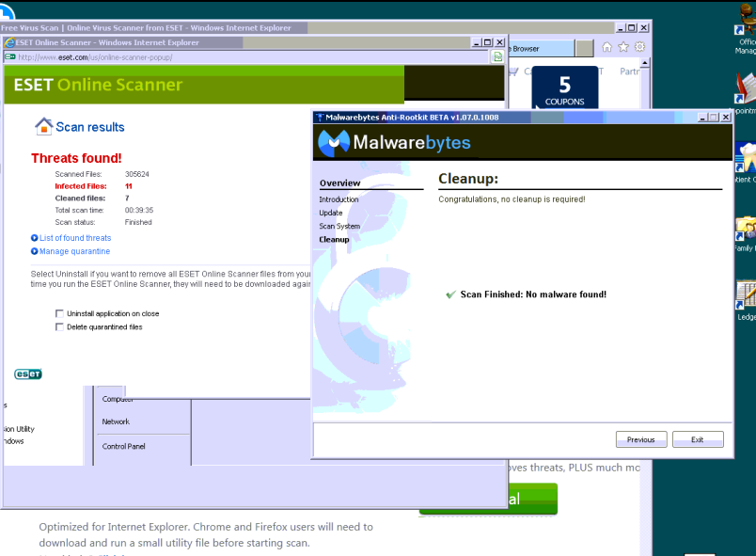Click the Congratulations, no cleanup is required text
Screen dimensions: 756x556
point(512,199)
